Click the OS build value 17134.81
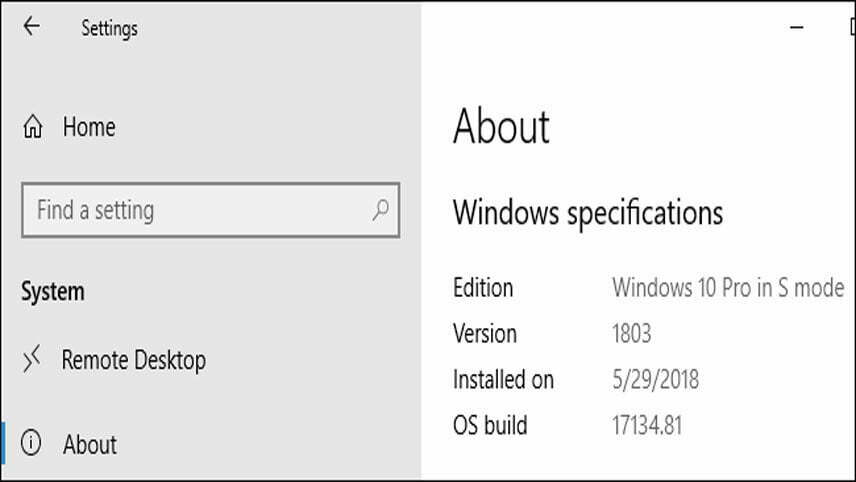Screen dimensions: 856x482 pyautogui.click(x=647, y=425)
